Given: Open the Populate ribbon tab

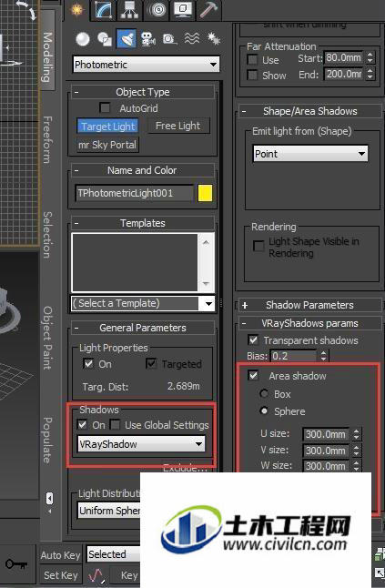Looking at the screenshot, I should click(x=47, y=440).
